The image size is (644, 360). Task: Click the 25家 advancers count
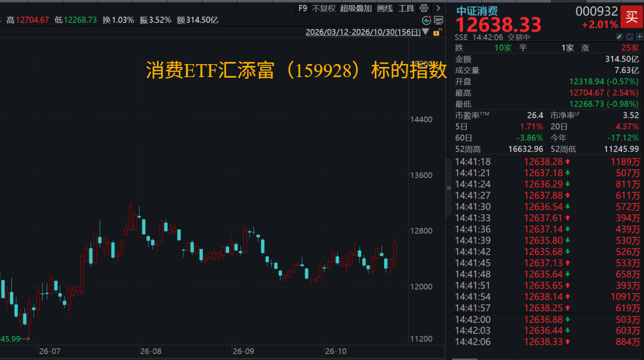click(630, 48)
